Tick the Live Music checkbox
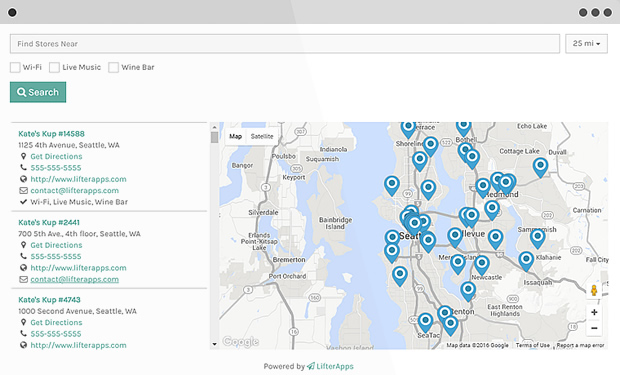The height and width of the screenshot is (375, 620). (54, 67)
